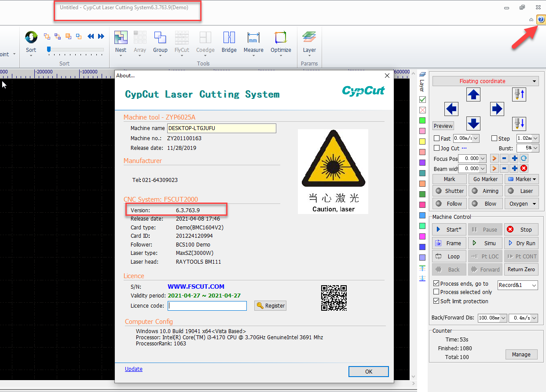
Task: Click the Focus Pos minus icon
Action: pyautogui.click(x=504, y=159)
